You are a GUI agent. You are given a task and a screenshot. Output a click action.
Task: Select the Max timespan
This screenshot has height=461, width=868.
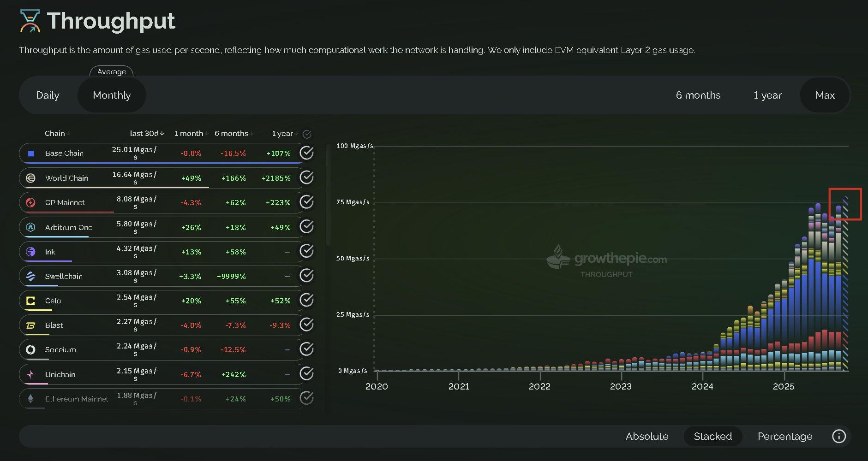coord(825,95)
